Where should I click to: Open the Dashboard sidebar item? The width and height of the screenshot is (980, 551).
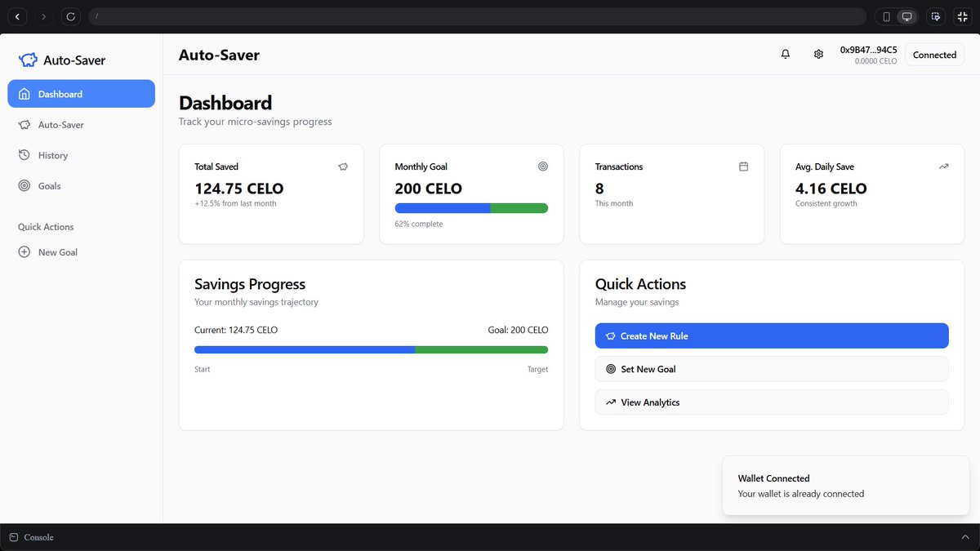[x=81, y=94]
